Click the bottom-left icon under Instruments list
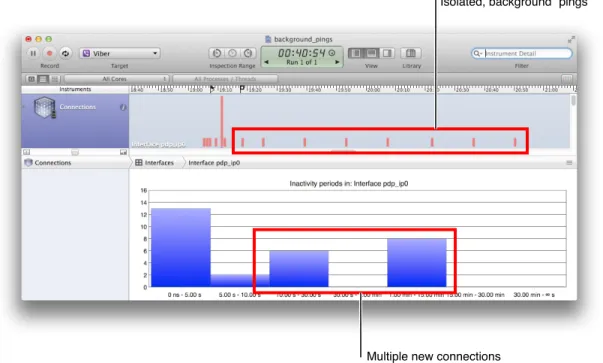The width and height of the screenshot is (603, 363). [26, 152]
